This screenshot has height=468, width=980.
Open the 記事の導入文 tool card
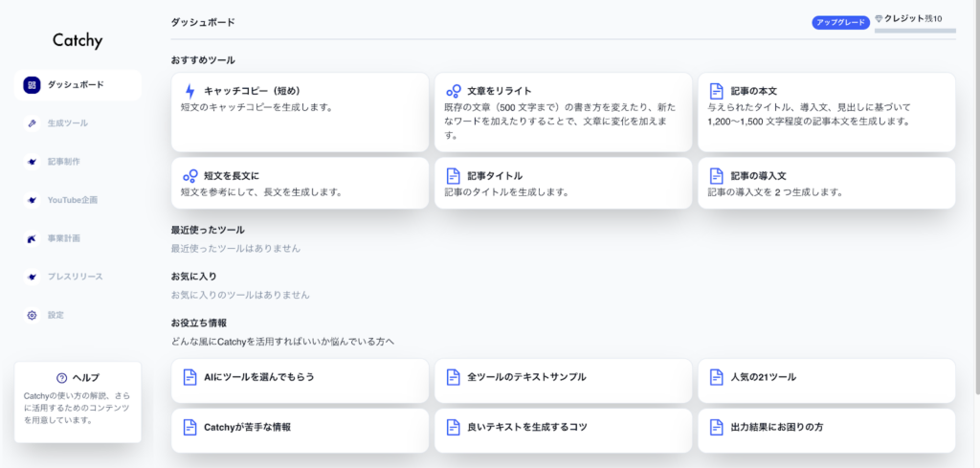point(826,183)
